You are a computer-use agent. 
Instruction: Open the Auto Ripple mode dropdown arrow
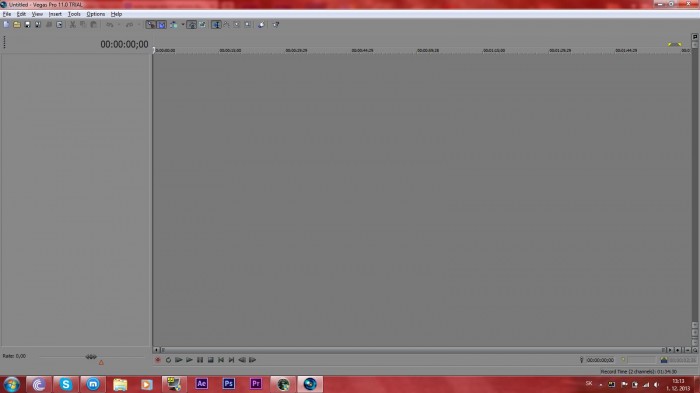[183, 25]
